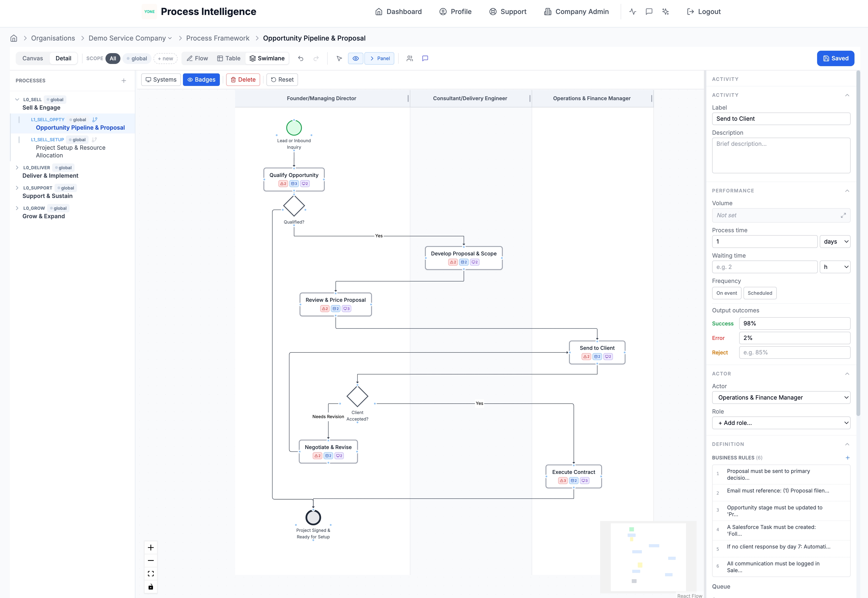Switch to Table view

[229, 58]
